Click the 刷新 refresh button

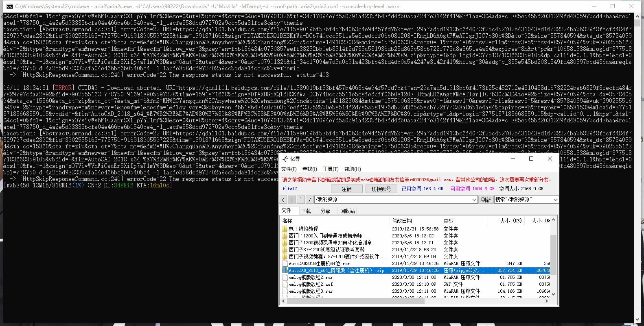coord(486,200)
